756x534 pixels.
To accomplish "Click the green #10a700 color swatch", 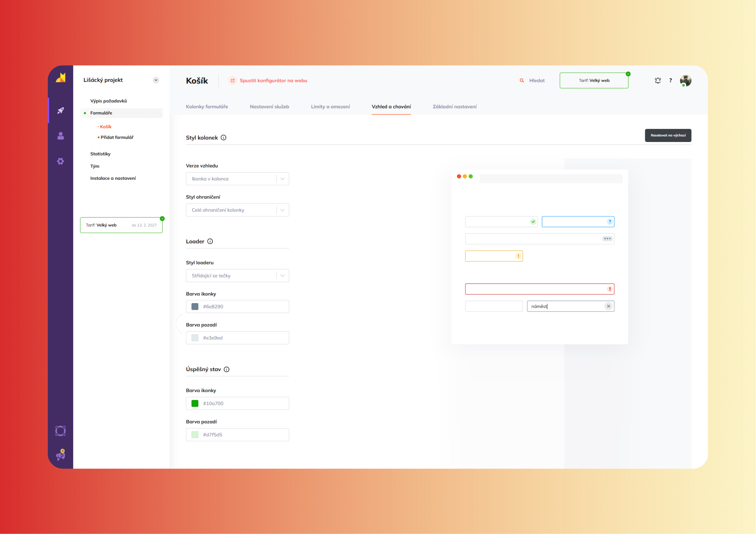I will [x=195, y=403].
